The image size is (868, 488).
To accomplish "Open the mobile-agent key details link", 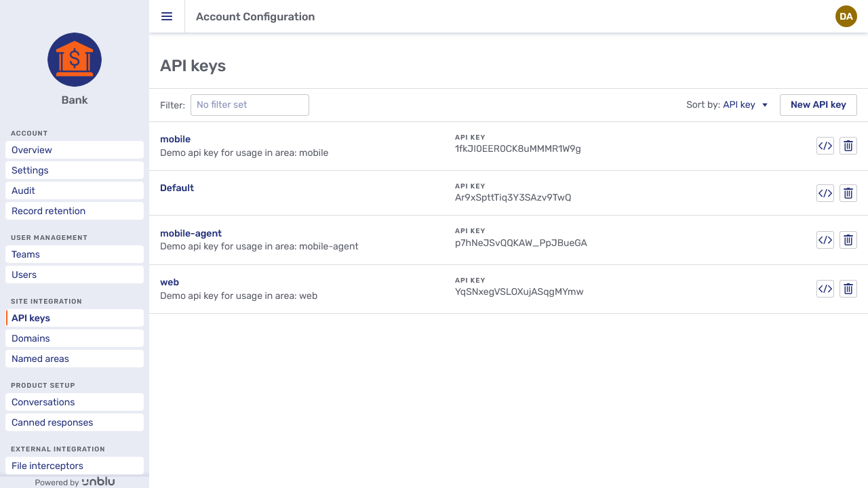I will tap(191, 232).
